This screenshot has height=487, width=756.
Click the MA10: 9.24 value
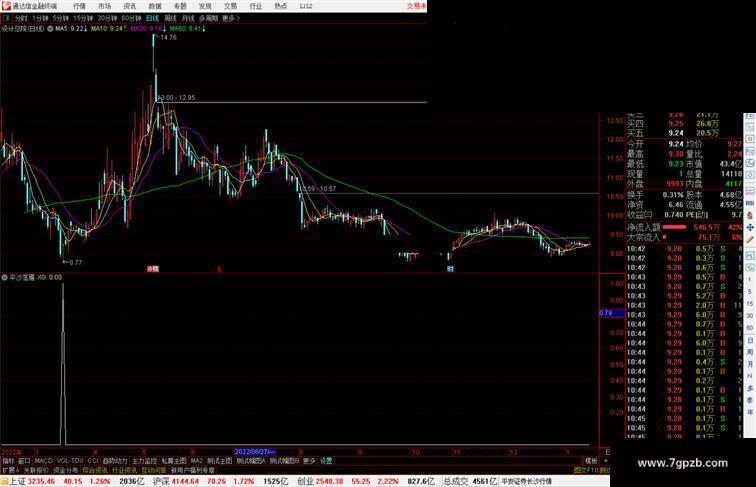click(108, 29)
